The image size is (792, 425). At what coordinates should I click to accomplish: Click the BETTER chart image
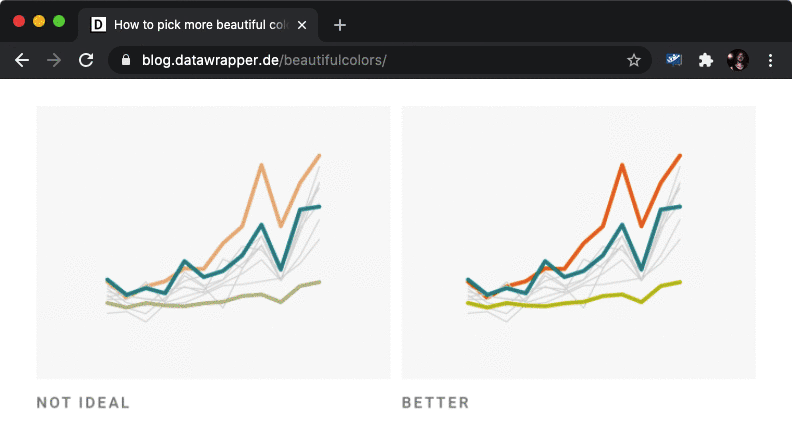point(578,242)
